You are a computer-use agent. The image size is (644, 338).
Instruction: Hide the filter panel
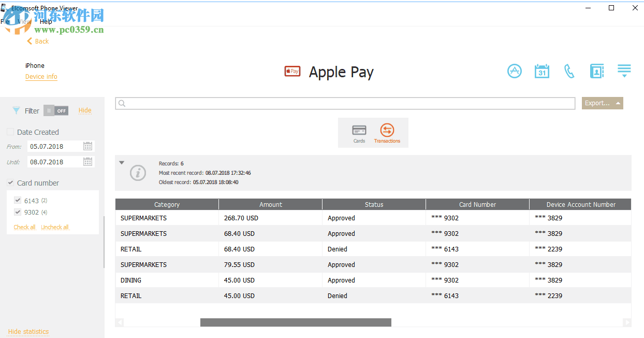pyautogui.click(x=85, y=110)
